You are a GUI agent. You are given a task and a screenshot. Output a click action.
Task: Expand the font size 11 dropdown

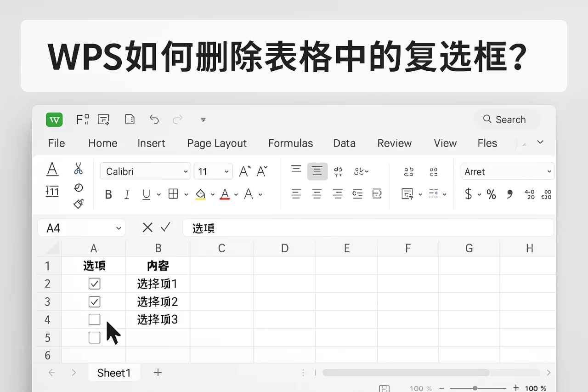point(226,171)
